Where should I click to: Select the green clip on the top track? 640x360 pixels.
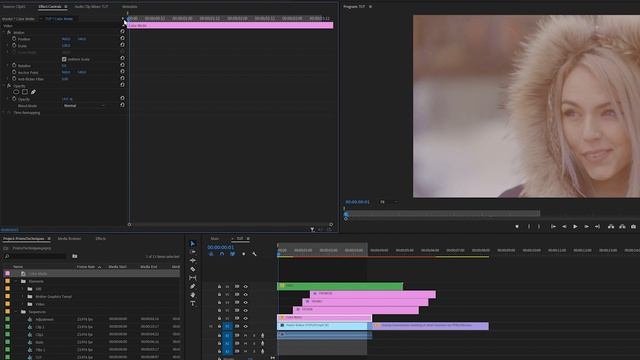(340, 286)
